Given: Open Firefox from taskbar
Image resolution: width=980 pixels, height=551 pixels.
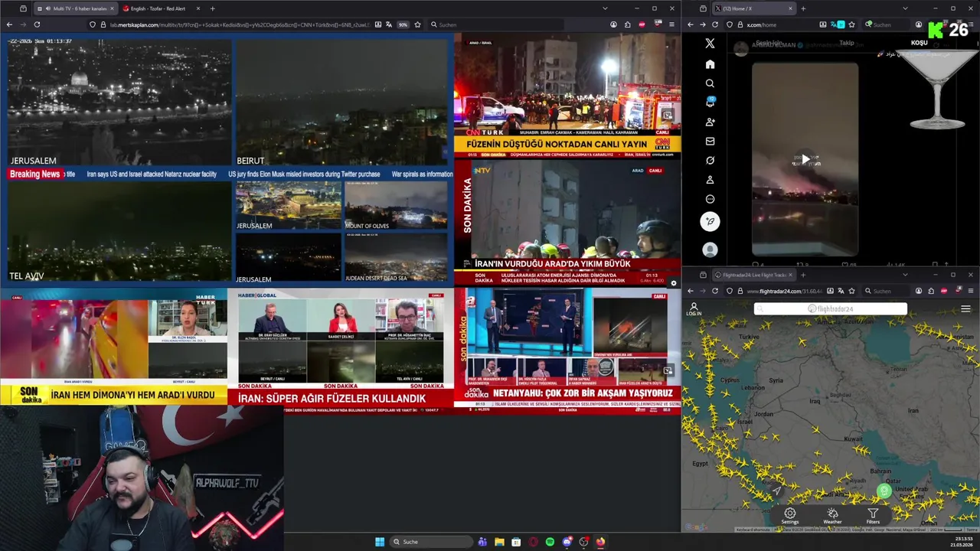Looking at the screenshot, I should point(600,542).
